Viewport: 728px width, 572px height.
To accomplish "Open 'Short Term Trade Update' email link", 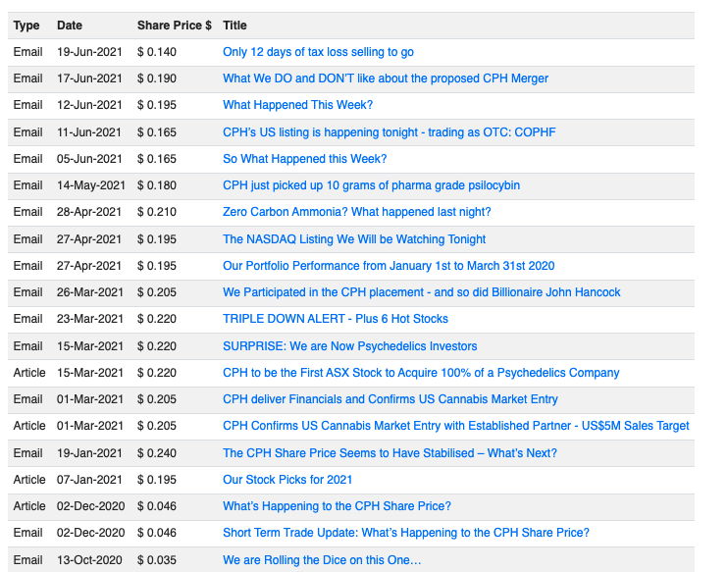I will (x=406, y=532).
